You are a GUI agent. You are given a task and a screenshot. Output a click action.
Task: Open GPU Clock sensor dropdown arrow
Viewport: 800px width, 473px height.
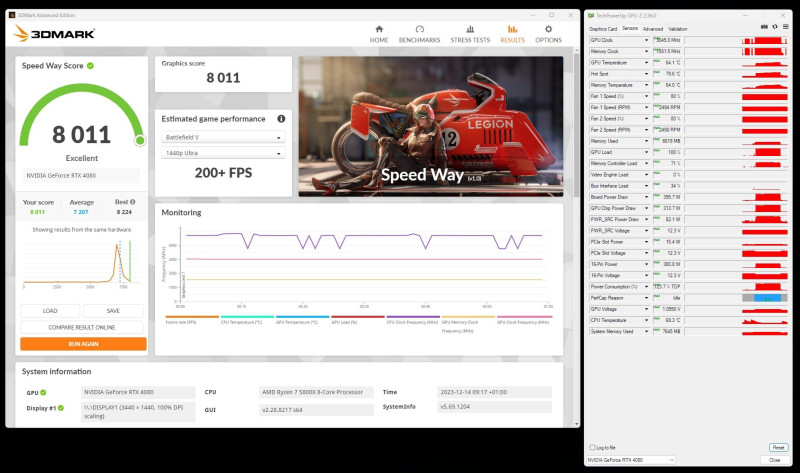pos(646,40)
